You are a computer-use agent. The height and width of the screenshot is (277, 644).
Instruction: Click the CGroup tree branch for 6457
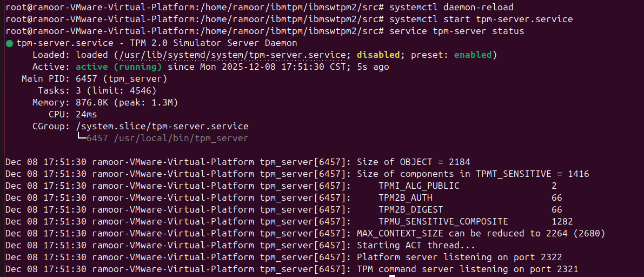click(x=81, y=138)
